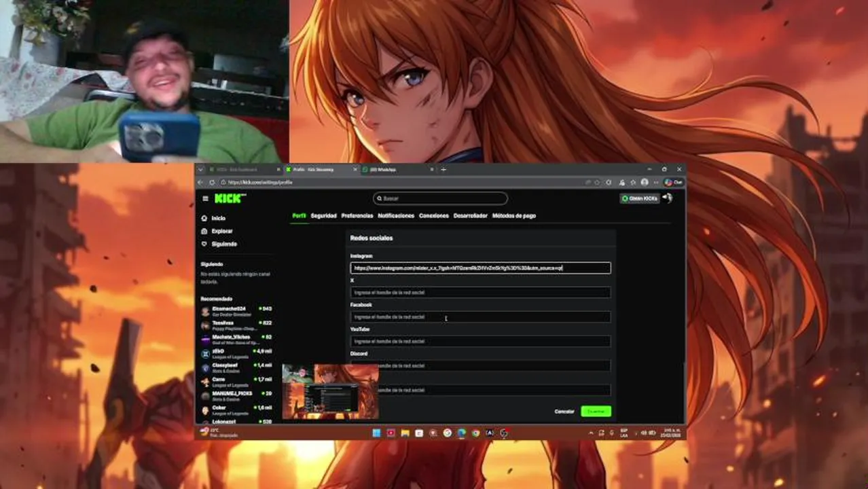Open recommended channel Machete_Vikines

point(236,340)
